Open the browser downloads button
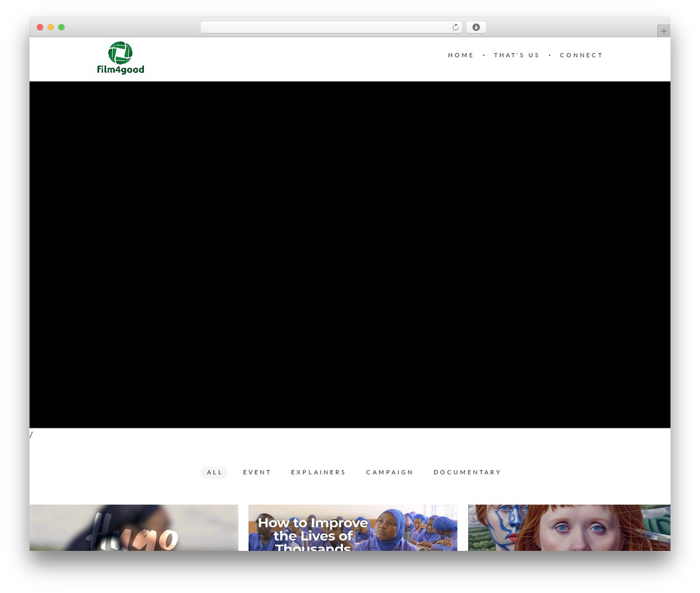This screenshot has width=700, height=593. click(x=476, y=27)
